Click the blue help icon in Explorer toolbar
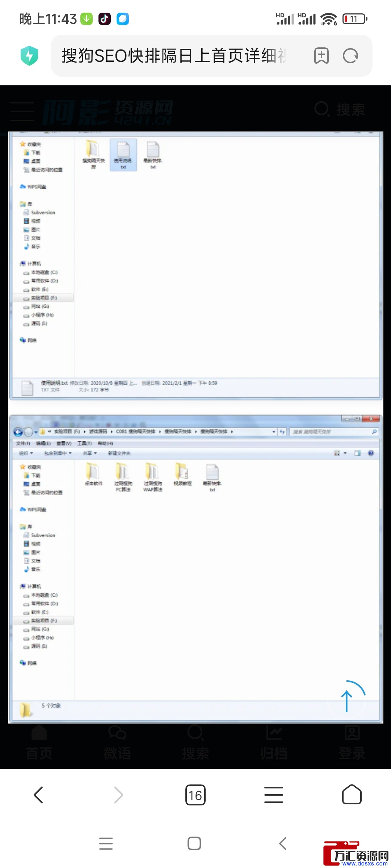 coord(371,453)
